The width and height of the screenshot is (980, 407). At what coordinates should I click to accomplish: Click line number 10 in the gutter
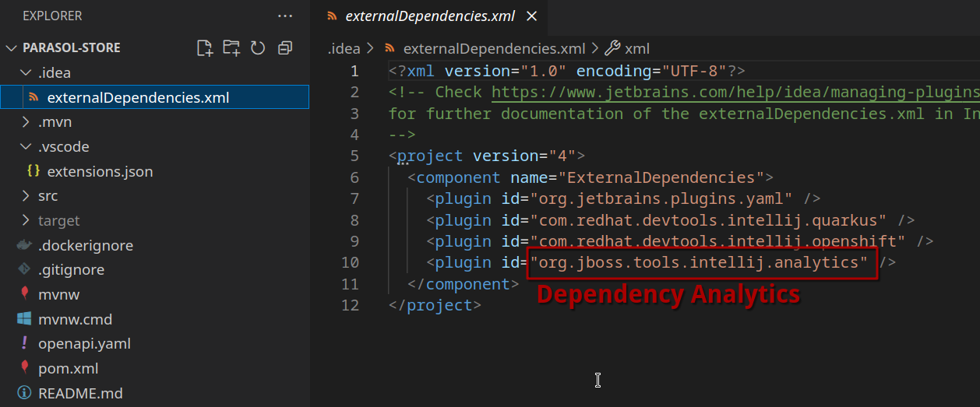point(350,263)
